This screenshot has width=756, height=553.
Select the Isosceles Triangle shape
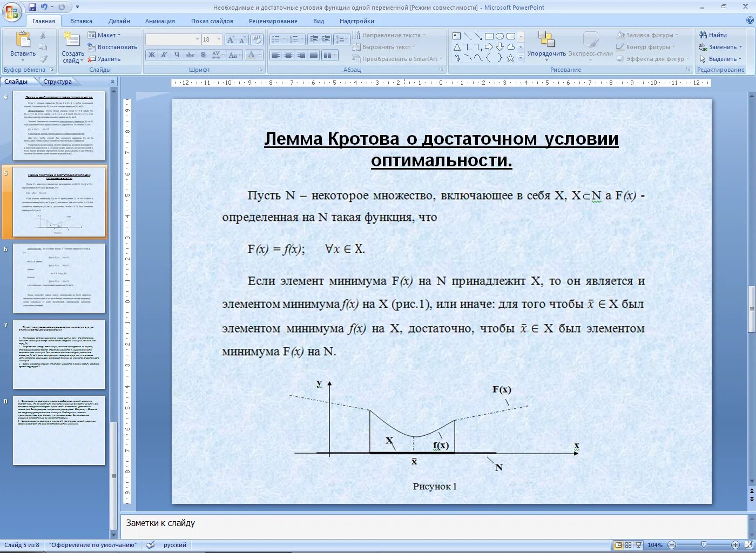click(x=456, y=47)
